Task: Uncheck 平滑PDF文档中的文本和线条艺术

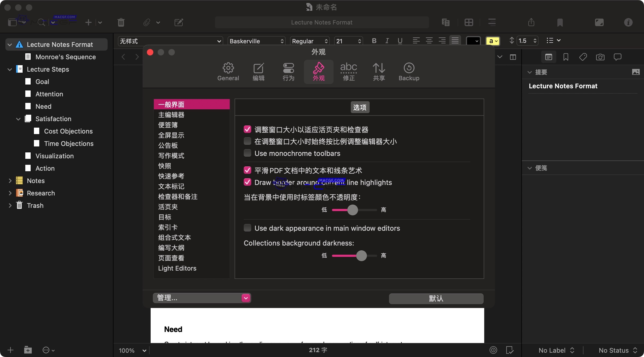Action: [x=247, y=170]
